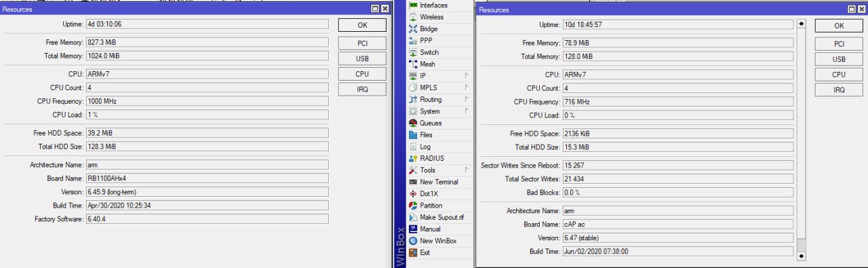Expand the System submenu arrow
The image size is (868, 268).
[x=467, y=111]
